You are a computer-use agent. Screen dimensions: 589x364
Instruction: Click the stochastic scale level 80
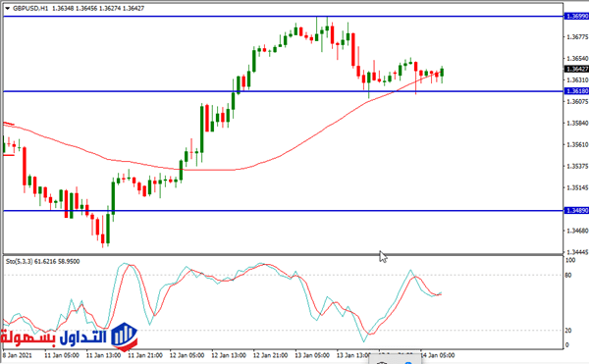[x=568, y=275]
